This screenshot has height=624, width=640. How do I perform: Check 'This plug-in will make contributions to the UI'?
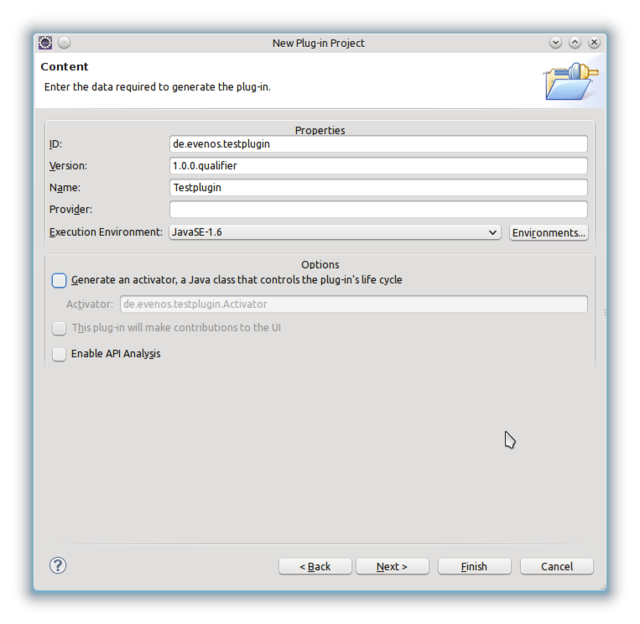60,328
